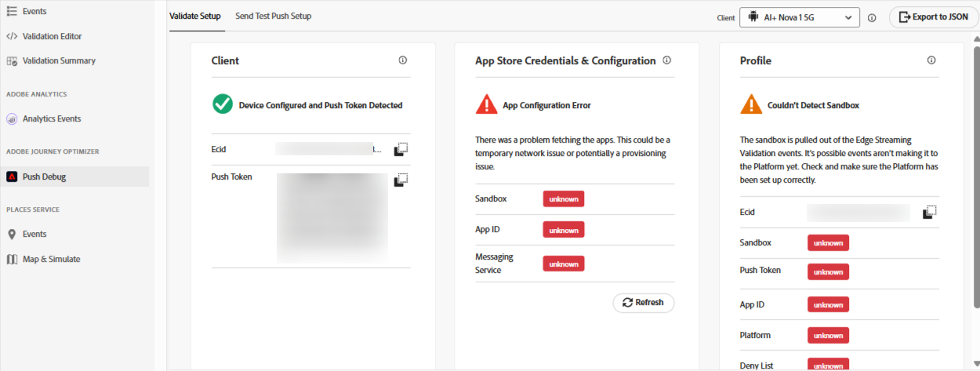
Task: Select the Validate Setup tab
Action: point(195,16)
